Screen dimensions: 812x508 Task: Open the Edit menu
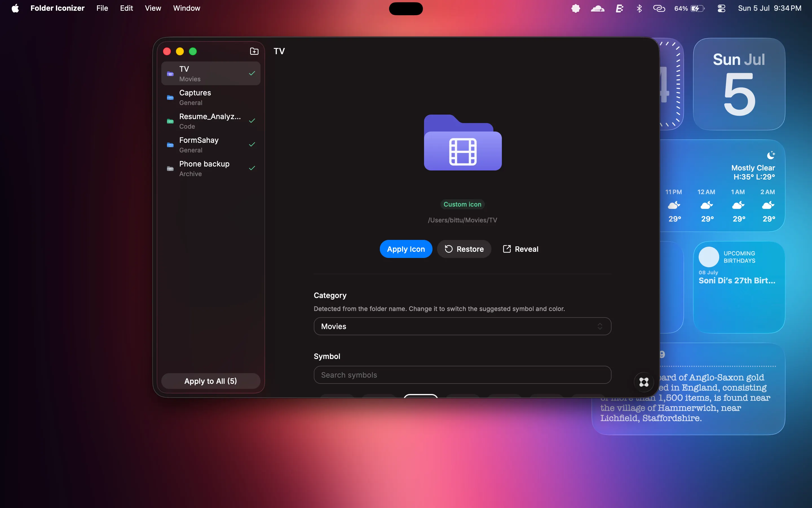click(126, 8)
